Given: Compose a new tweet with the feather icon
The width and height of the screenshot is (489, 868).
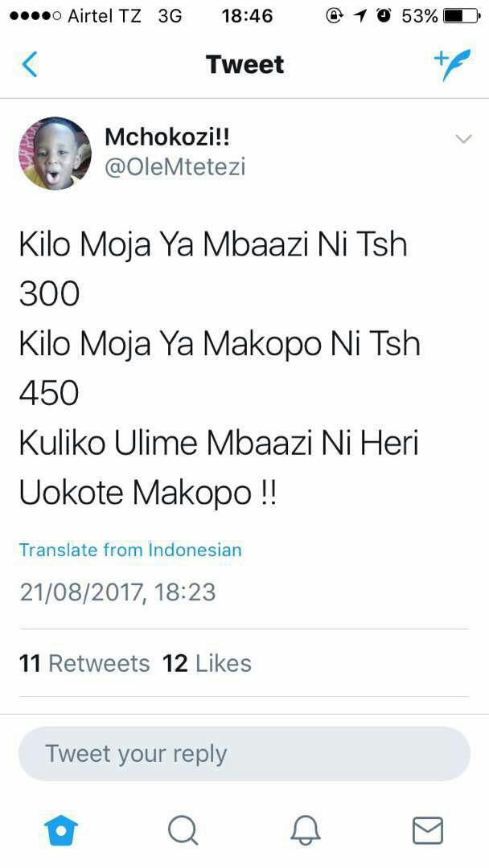Looking at the screenshot, I should pos(452,64).
